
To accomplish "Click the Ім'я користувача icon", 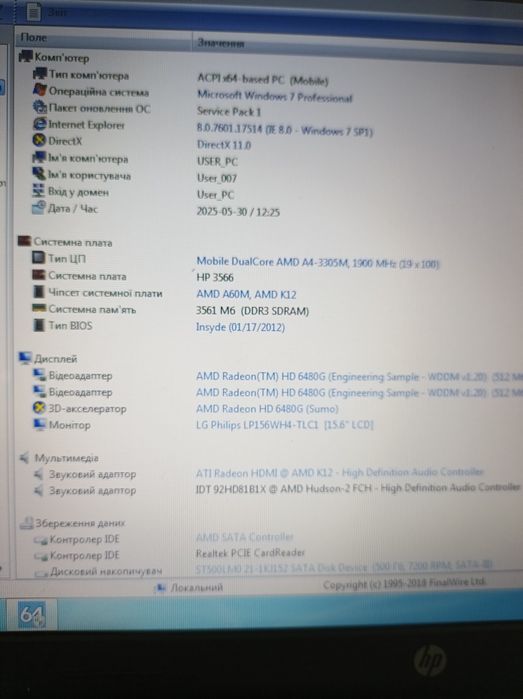I will click(39, 174).
